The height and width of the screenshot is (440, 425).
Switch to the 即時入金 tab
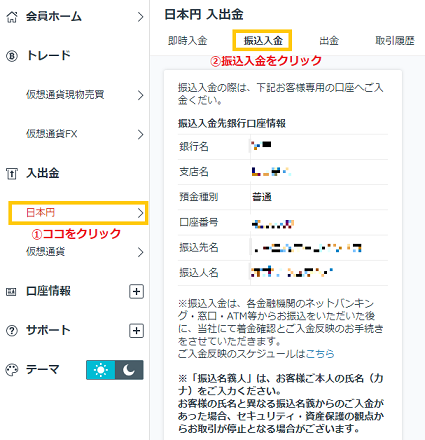pos(188,41)
